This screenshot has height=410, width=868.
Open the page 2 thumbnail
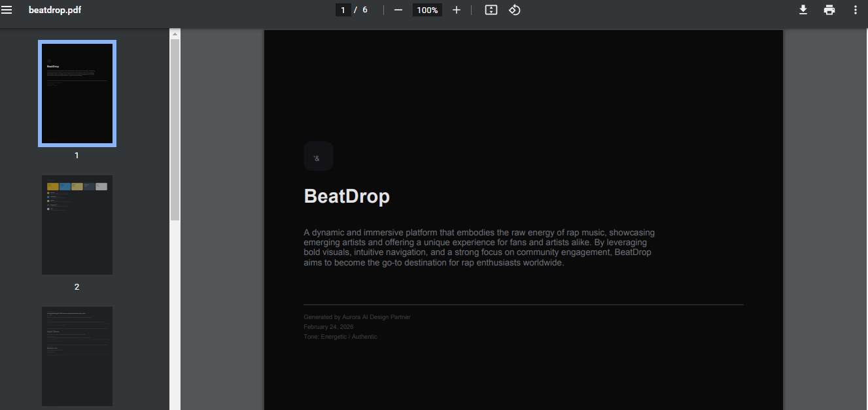pyautogui.click(x=77, y=224)
